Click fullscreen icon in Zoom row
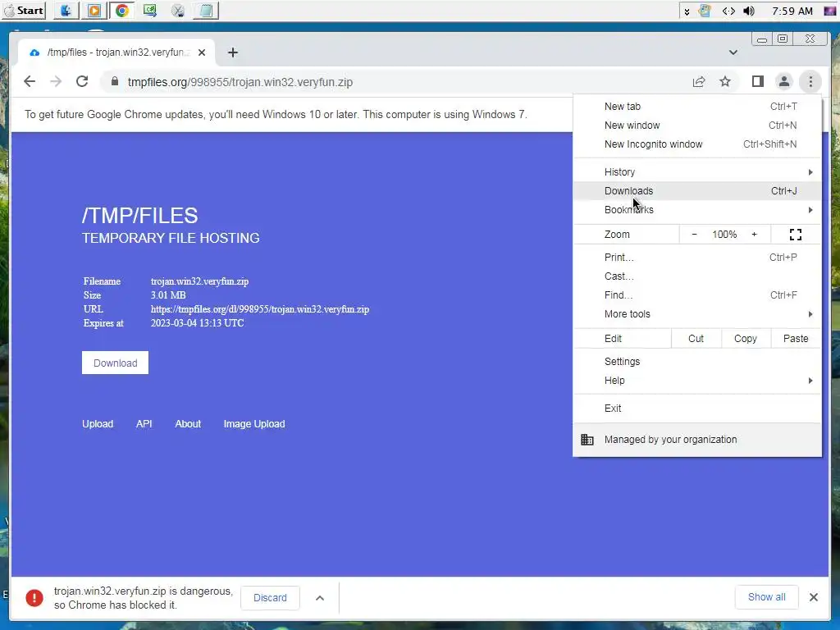 point(796,234)
